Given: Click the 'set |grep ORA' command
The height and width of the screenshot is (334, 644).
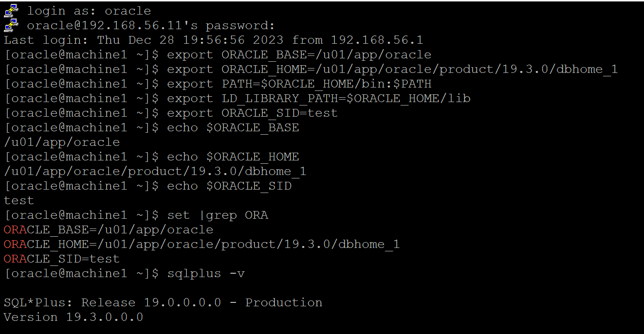Looking at the screenshot, I should click(x=218, y=215).
